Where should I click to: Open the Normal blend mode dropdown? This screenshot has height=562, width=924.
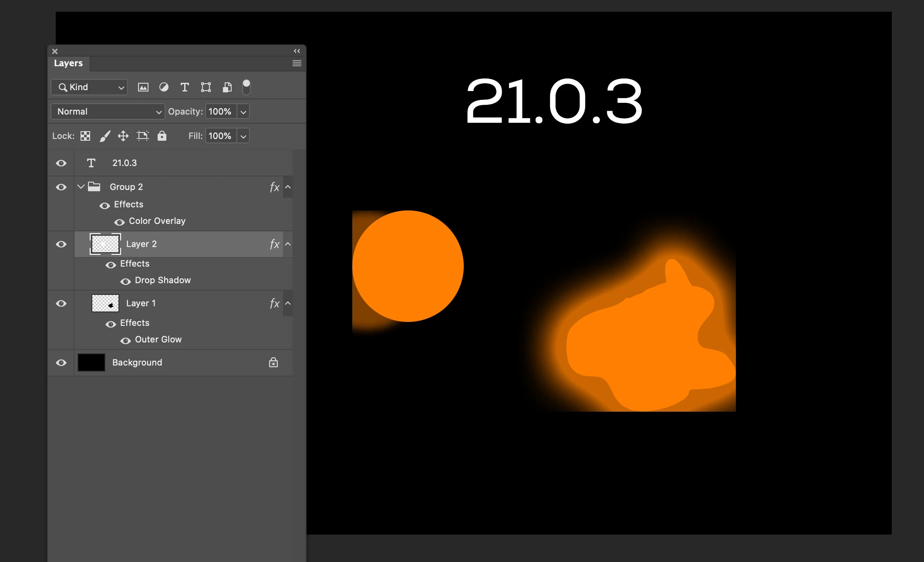tap(108, 112)
